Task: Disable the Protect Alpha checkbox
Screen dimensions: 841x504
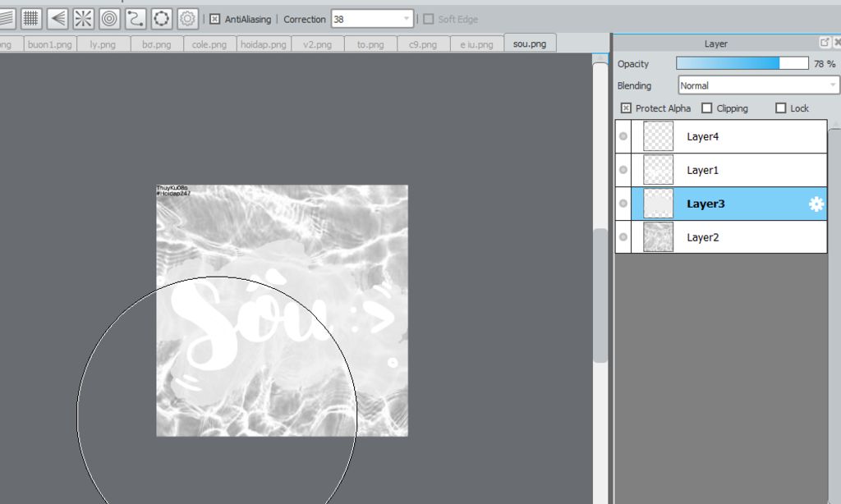Action: pos(626,108)
